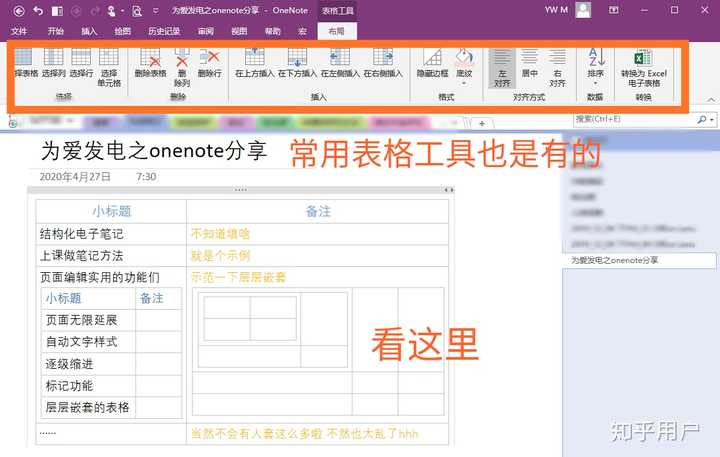Click Select Column in the ribbon
The width and height of the screenshot is (720, 457).
53,62
